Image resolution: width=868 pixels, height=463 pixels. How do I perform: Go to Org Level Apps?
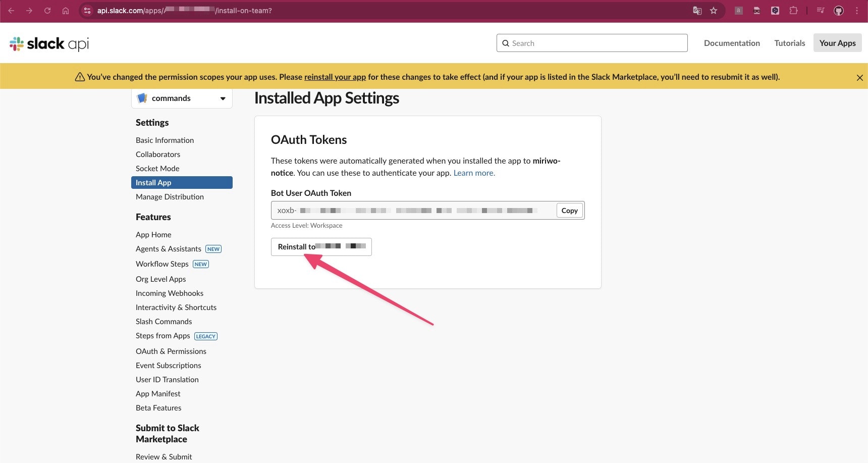pyautogui.click(x=161, y=279)
